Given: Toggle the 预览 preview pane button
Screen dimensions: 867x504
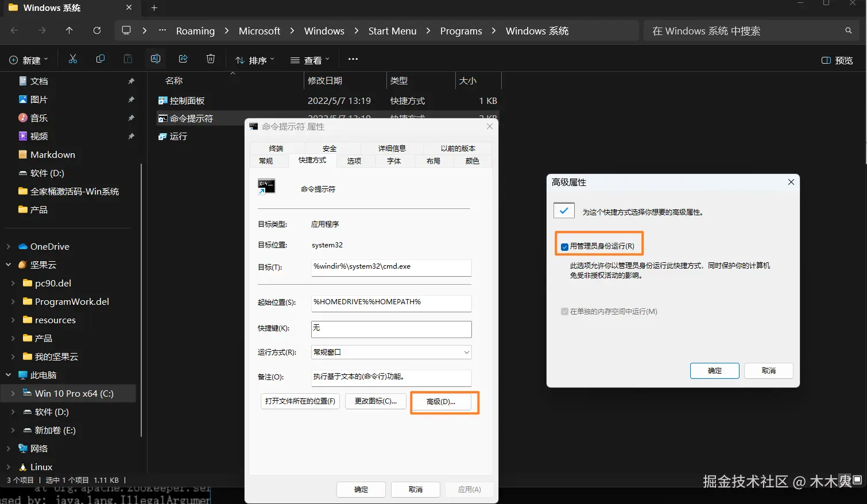Looking at the screenshot, I should (x=837, y=60).
